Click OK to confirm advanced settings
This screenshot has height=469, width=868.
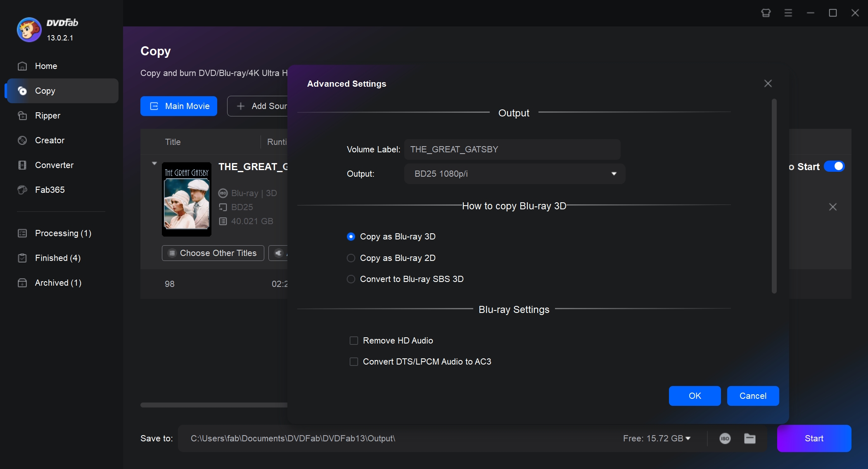click(695, 396)
